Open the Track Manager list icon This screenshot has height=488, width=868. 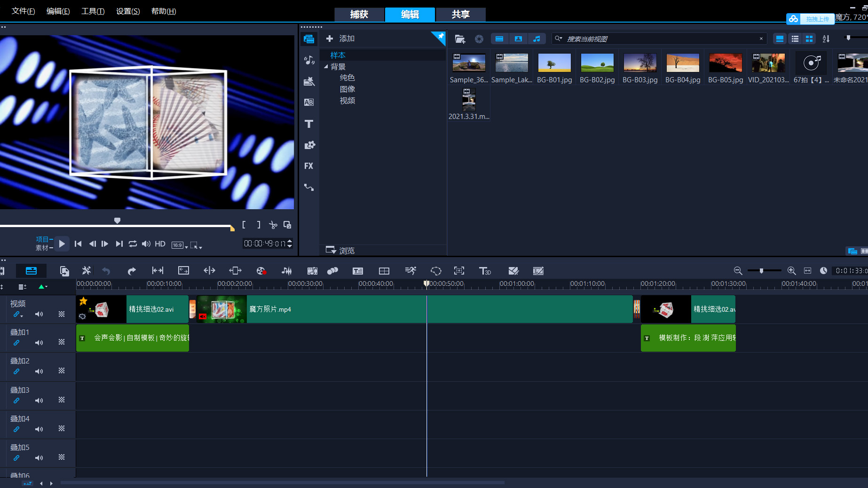22,286
